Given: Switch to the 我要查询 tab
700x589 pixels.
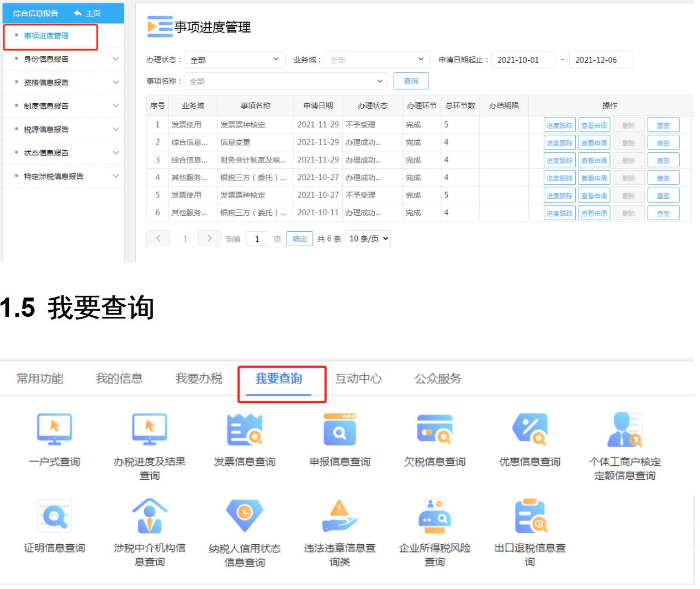Looking at the screenshot, I should (x=279, y=379).
